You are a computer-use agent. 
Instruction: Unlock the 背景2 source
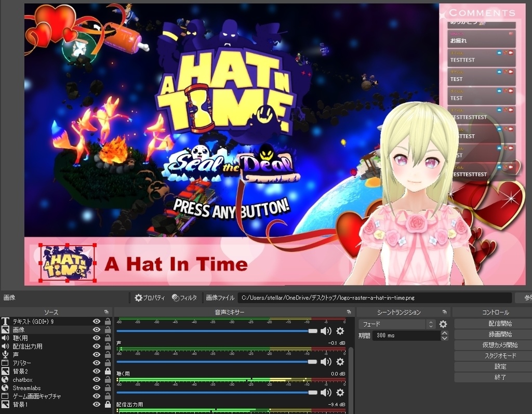108,371
